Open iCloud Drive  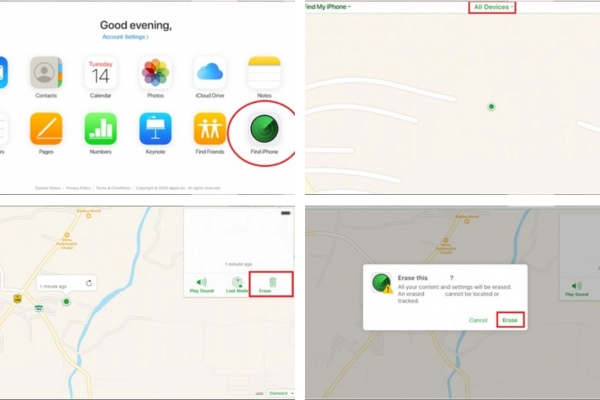pyautogui.click(x=210, y=73)
